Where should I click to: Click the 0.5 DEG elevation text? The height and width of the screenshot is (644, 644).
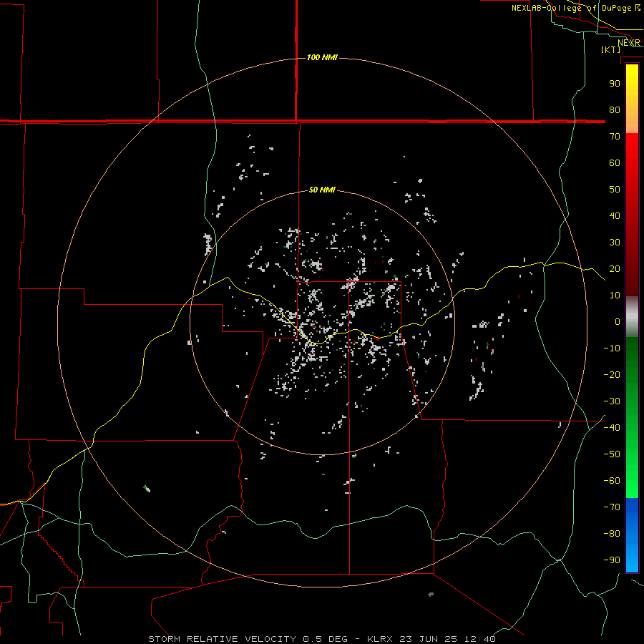click(325, 639)
